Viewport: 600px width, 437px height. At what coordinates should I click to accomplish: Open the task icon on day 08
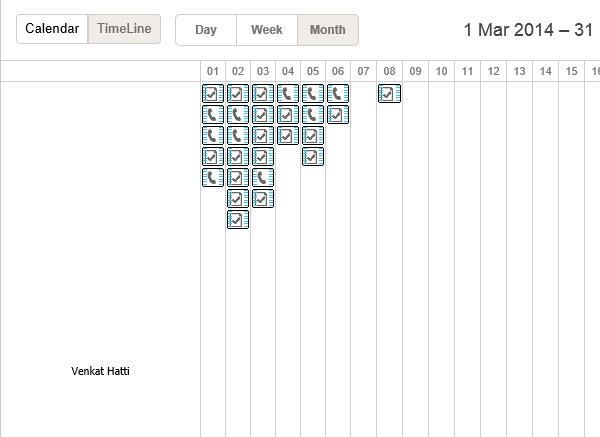(x=389, y=94)
